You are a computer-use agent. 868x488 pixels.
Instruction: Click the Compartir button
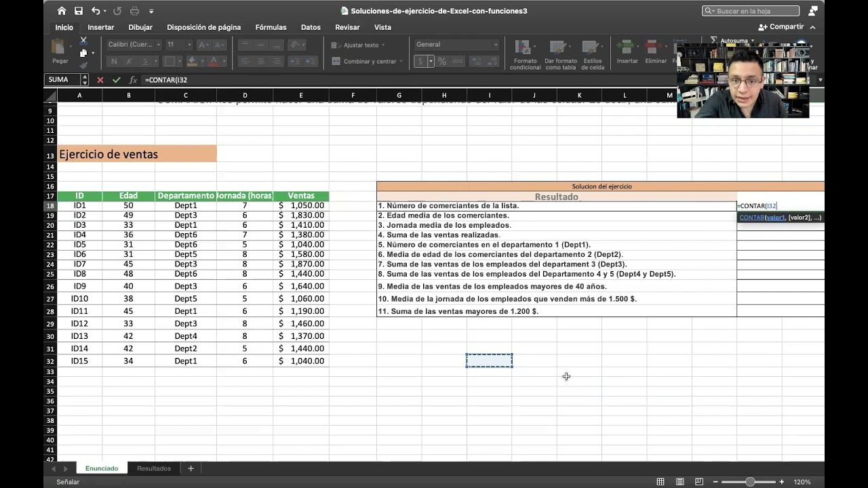781,27
